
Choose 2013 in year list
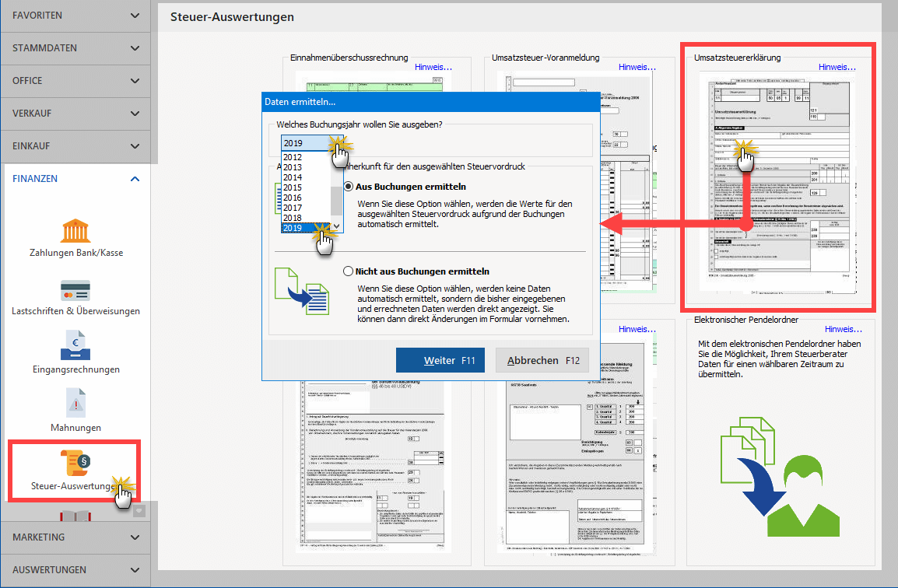pyautogui.click(x=306, y=167)
